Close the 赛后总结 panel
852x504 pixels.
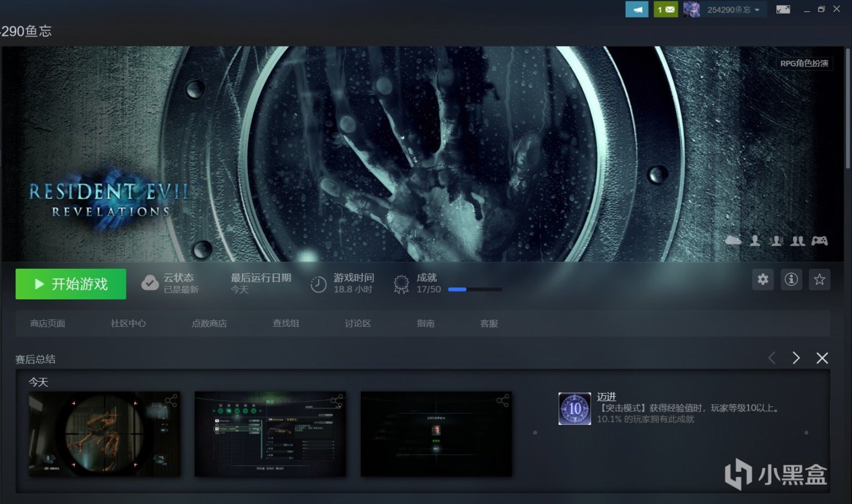(822, 358)
